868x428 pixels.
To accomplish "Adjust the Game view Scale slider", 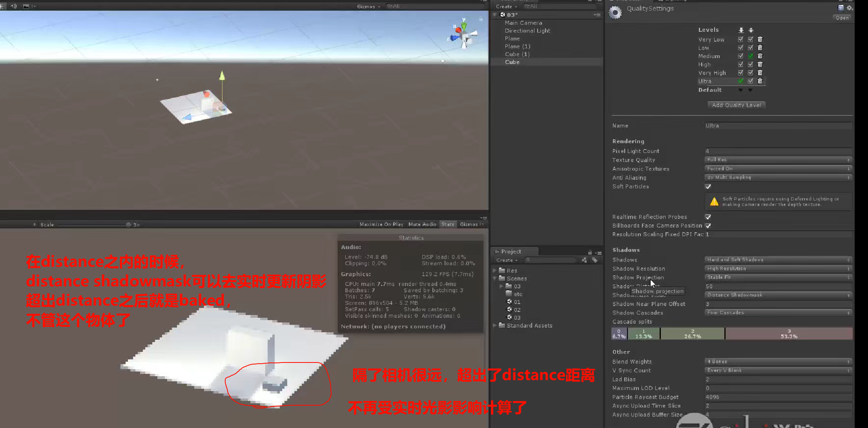I will [x=128, y=225].
